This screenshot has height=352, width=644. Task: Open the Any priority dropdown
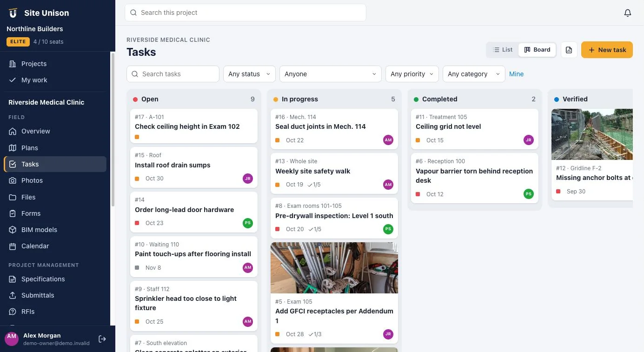coord(412,74)
